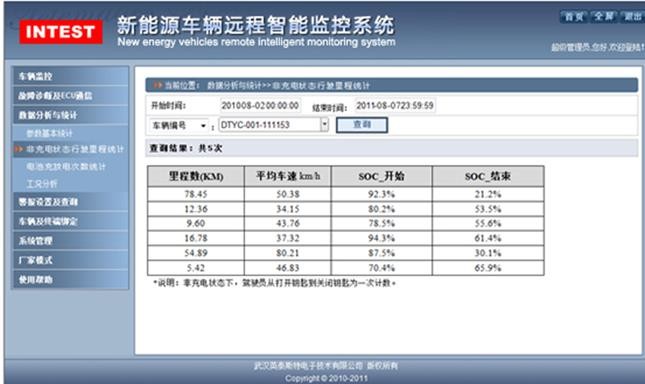
Task: Select 电池充放电次数统计 submenu item
Action: pos(66,167)
